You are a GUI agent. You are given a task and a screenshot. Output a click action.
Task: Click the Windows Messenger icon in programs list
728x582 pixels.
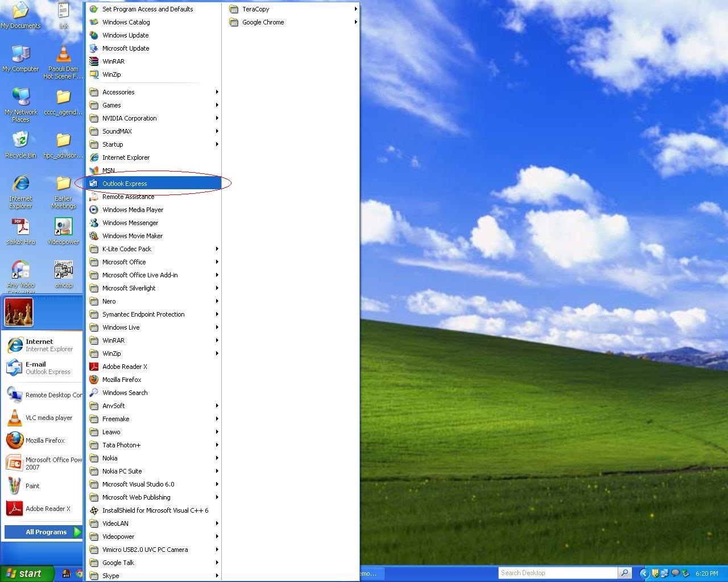click(94, 223)
